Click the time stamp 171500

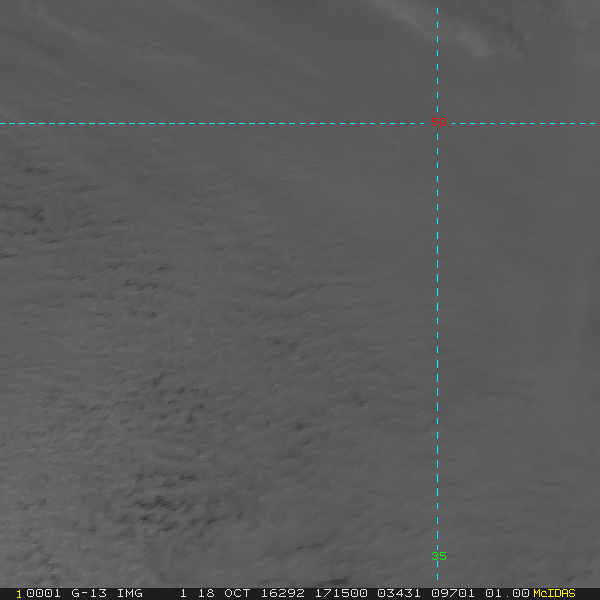tap(341, 593)
